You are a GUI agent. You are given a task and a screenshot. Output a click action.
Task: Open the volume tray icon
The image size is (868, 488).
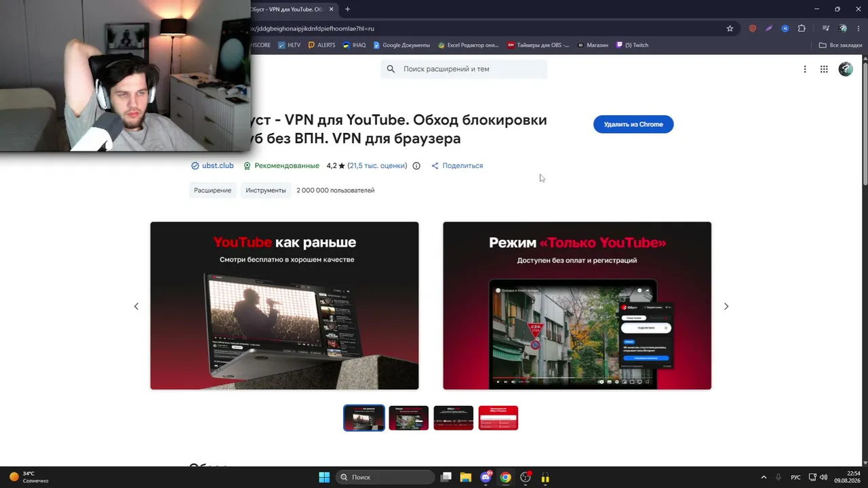(823, 477)
